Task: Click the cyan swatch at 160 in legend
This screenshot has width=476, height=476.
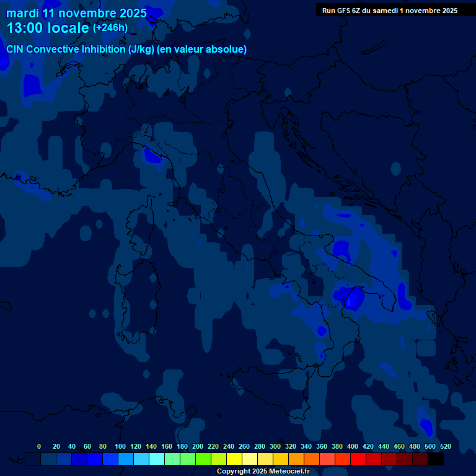Action: pos(157,459)
